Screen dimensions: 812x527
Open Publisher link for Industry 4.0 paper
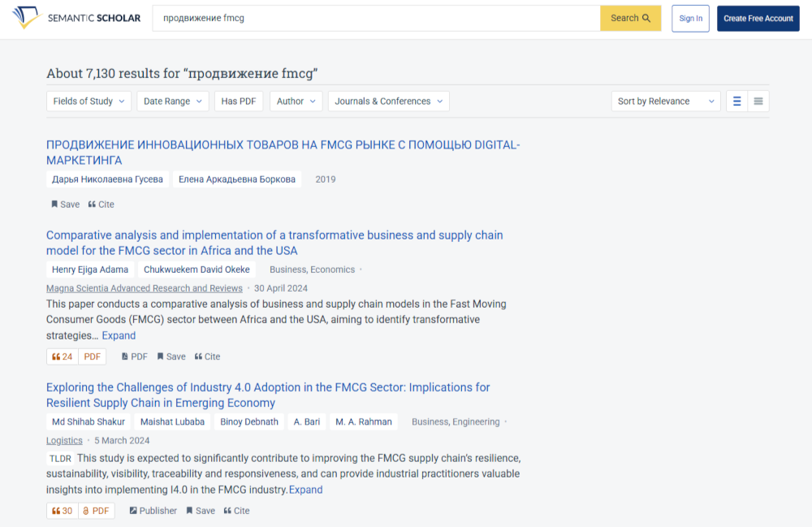click(x=153, y=511)
